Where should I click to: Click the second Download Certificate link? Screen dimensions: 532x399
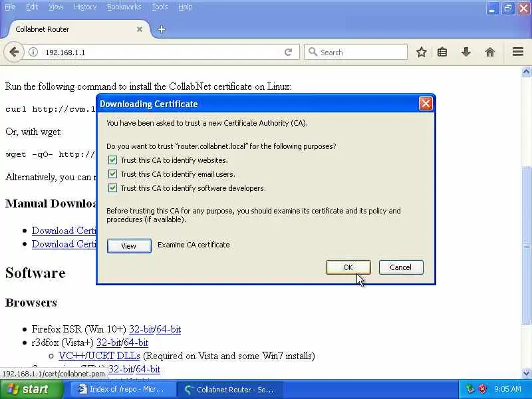[64, 244]
